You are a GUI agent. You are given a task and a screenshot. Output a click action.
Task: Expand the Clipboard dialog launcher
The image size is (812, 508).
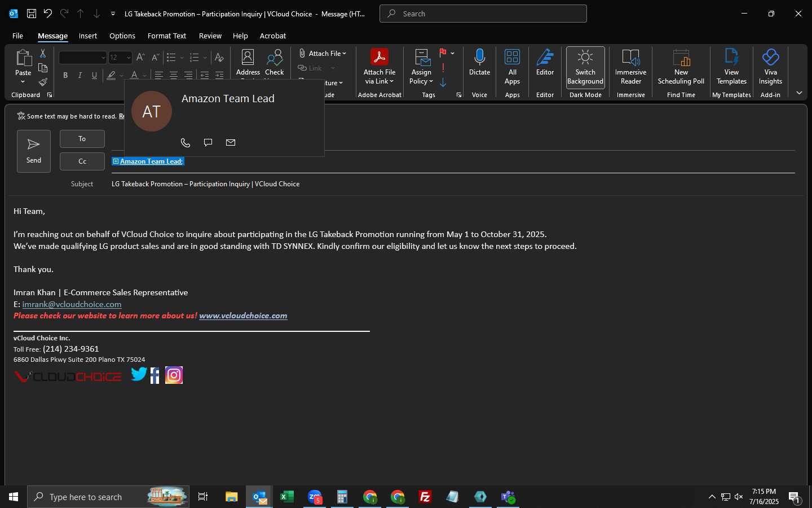pos(50,95)
